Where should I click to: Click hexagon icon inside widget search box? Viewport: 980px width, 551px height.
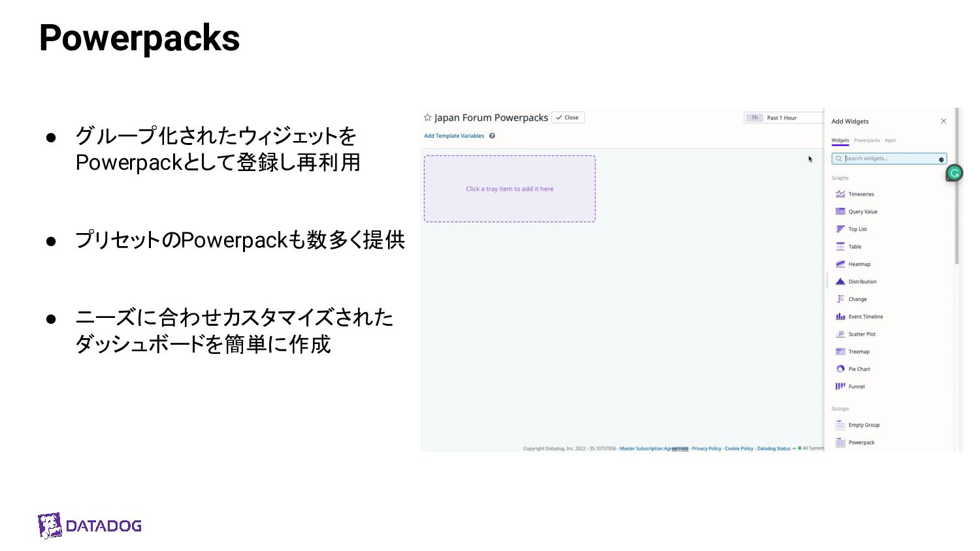(941, 159)
